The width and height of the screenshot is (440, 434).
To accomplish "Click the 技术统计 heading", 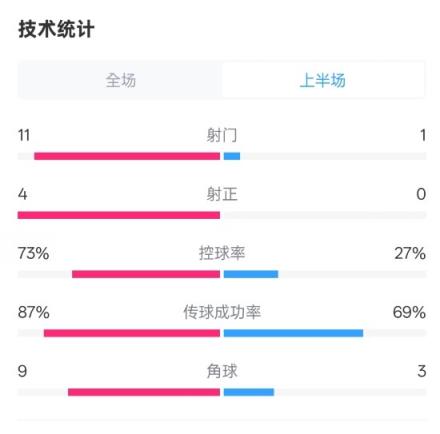I will [x=56, y=29].
